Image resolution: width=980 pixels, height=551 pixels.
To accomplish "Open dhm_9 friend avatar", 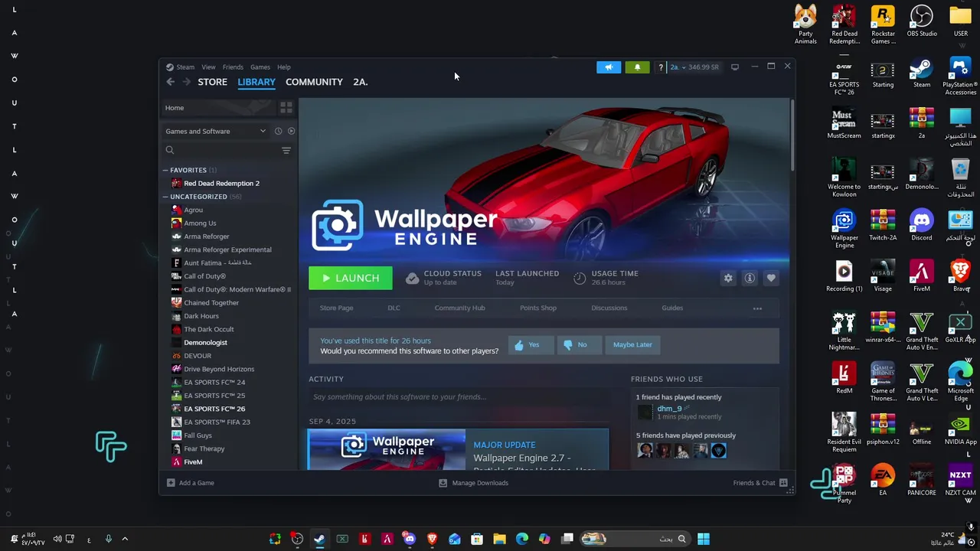I will coord(645,412).
